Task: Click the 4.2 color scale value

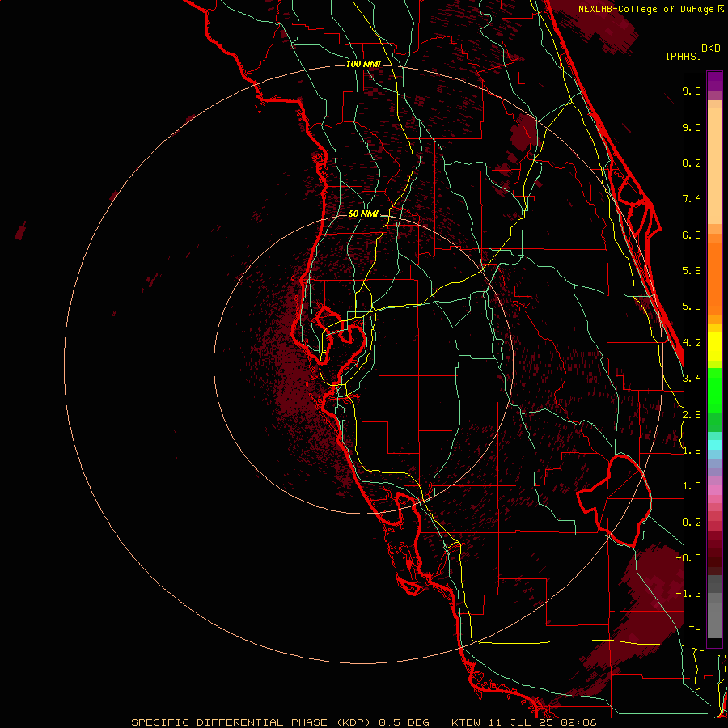Action: click(692, 343)
